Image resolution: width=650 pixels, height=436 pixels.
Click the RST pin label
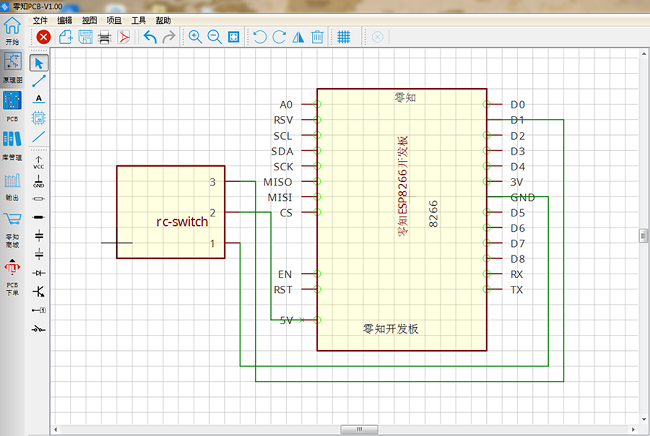pyautogui.click(x=283, y=290)
